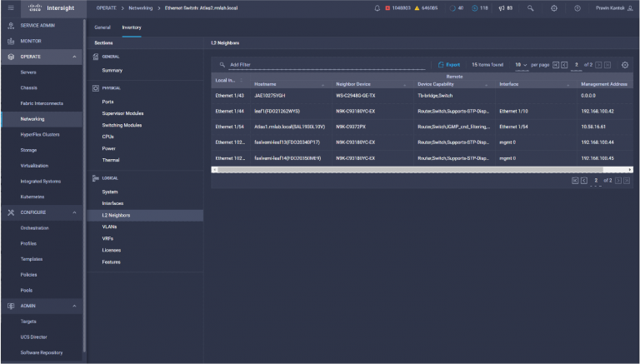The image size is (640, 364).
Task: Open Servers in the sidebar
Action: [x=28, y=72]
